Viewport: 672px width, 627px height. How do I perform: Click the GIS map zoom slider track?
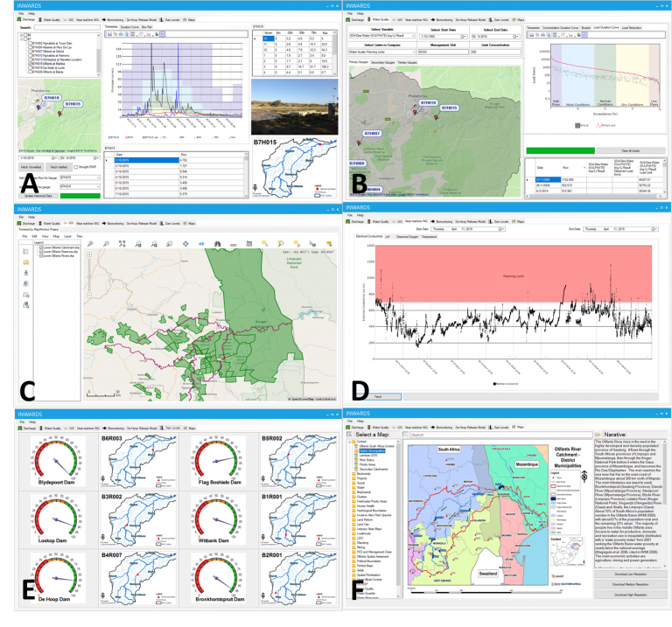coord(89,275)
